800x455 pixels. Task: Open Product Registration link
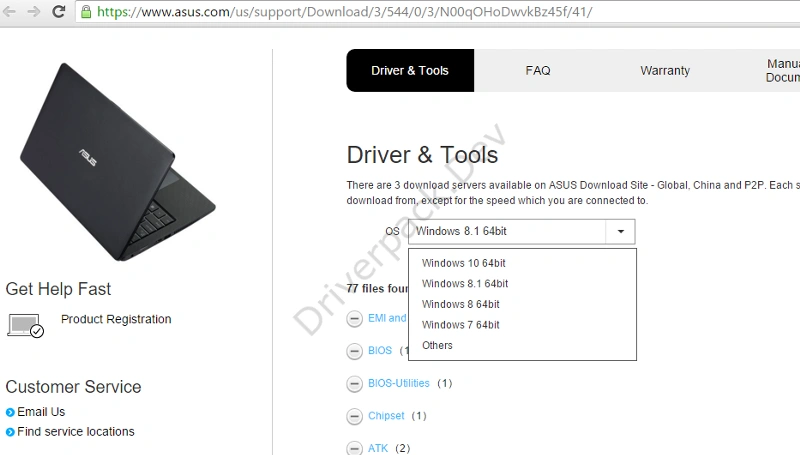click(116, 319)
